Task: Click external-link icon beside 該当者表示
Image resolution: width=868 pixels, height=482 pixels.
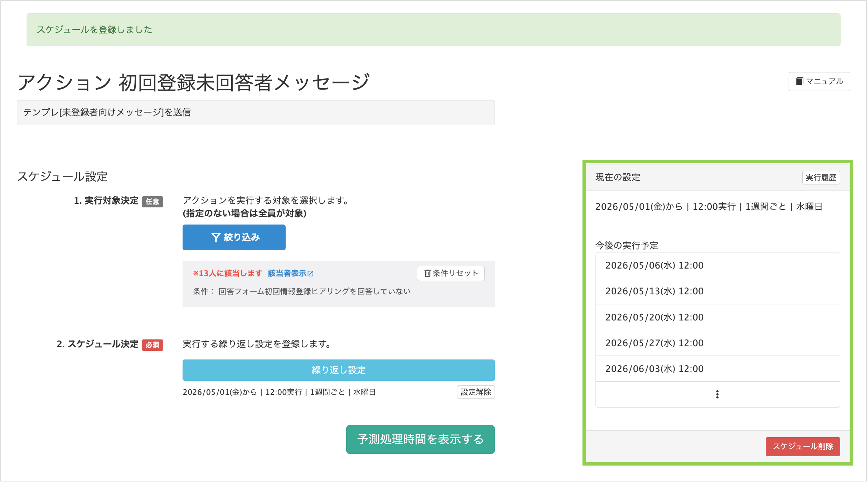Action: (x=311, y=273)
